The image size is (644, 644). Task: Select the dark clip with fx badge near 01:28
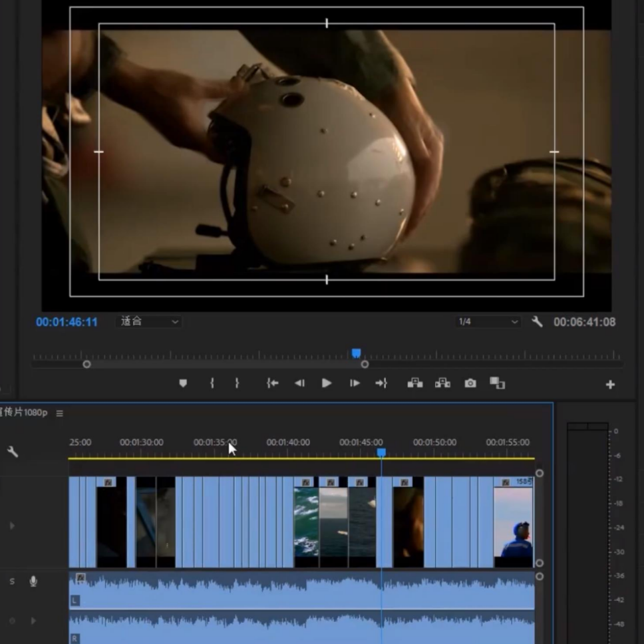111,522
